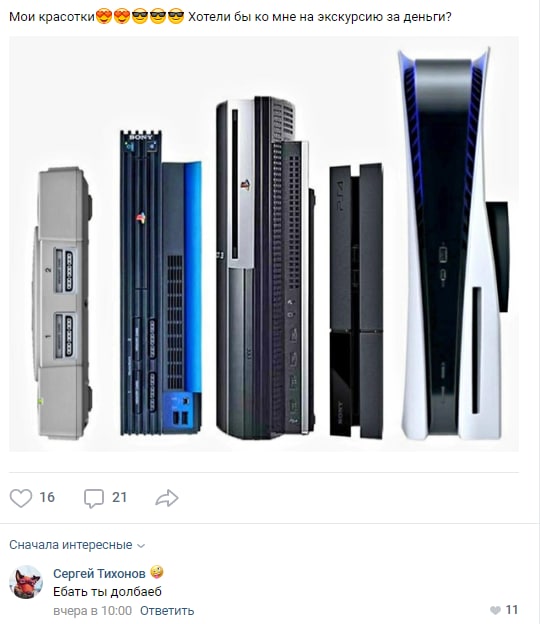Viewport: 540px width, 624px height.
Task: Click the gray console on photo's left
Action: [63, 303]
